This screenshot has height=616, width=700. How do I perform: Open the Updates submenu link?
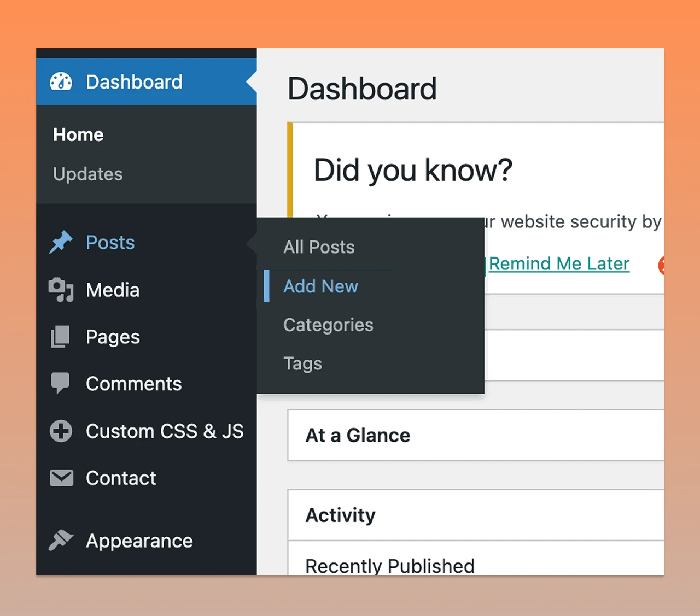point(88,174)
